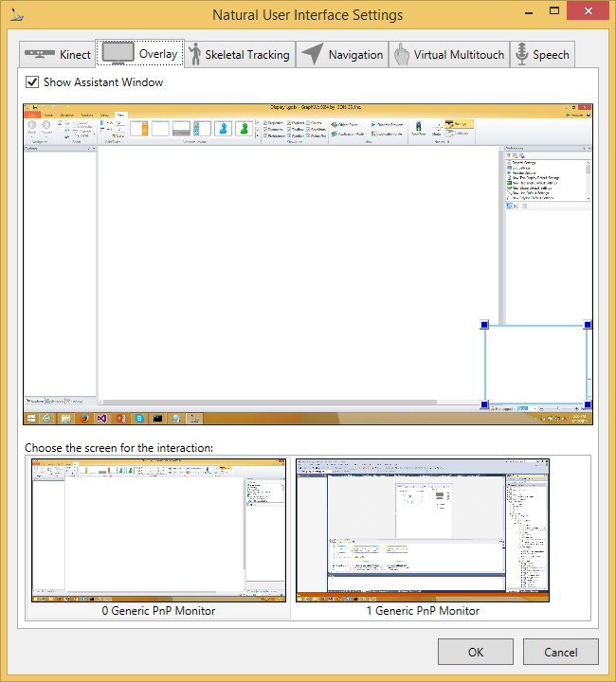The image size is (616, 682).
Task: Select the 0 Generic PnP Monitor thumbnail
Action: (x=158, y=531)
